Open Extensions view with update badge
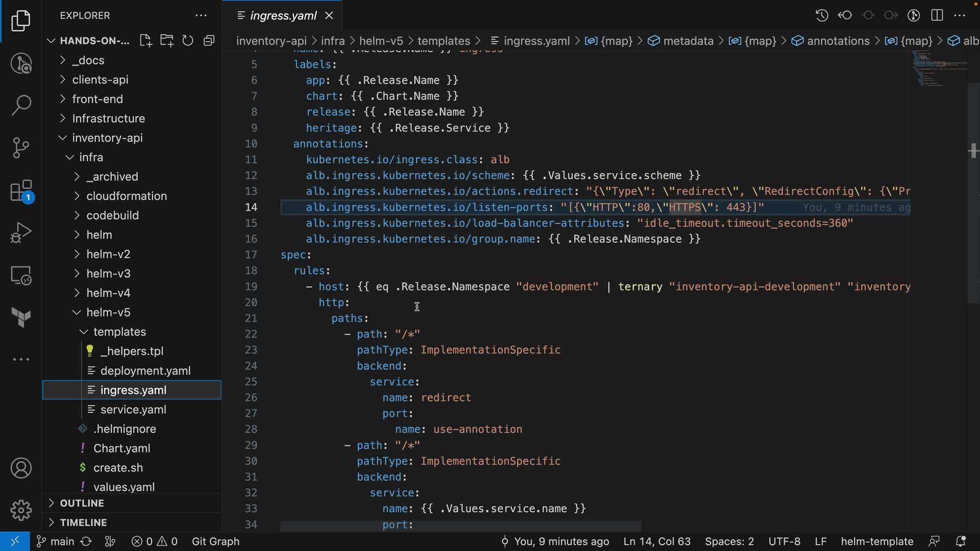The image size is (980, 551). click(21, 191)
